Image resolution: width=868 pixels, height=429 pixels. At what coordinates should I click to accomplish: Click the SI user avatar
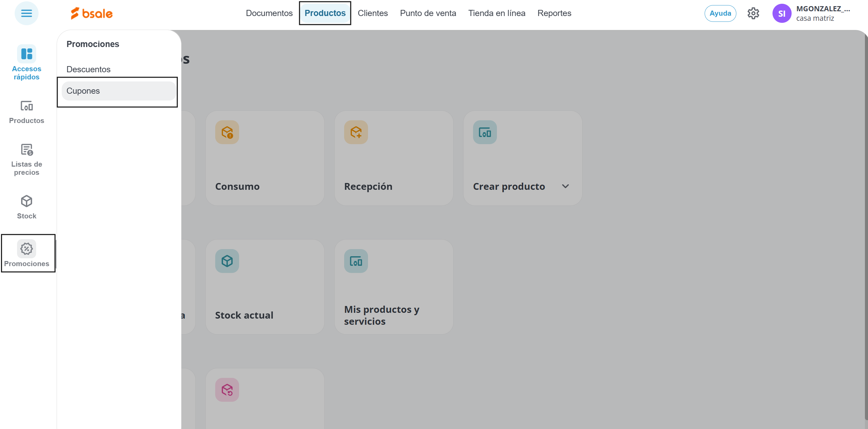pyautogui.click(x=781, y=13)
